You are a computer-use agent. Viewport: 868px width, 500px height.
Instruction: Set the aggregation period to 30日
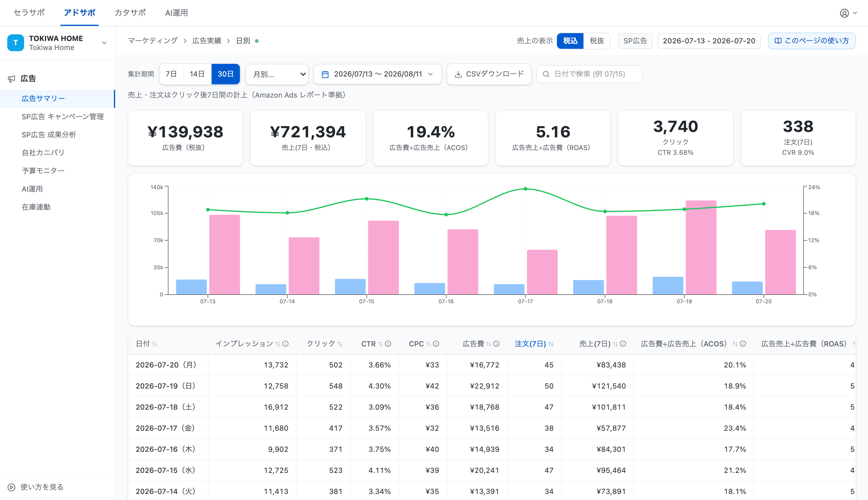(225, 74)
